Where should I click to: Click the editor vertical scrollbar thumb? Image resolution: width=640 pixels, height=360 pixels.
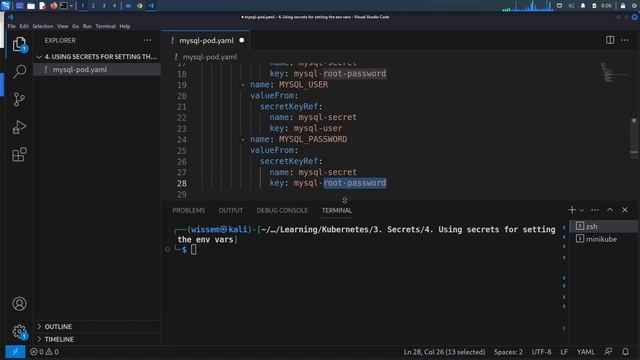(634, 138)
